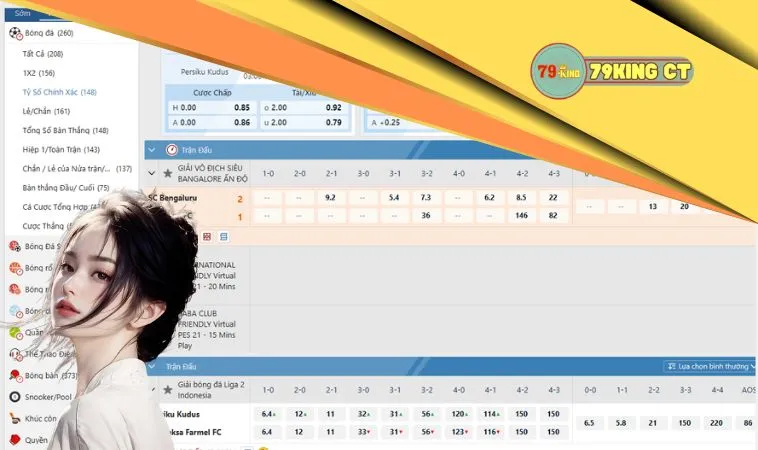Click the Snooker/Pool ball icon

15,396
